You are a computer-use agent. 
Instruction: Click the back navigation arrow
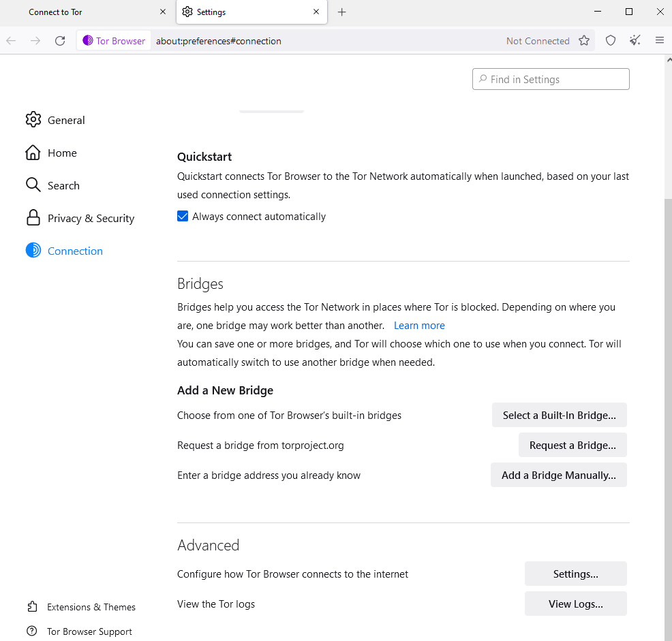tap(11, 41)
